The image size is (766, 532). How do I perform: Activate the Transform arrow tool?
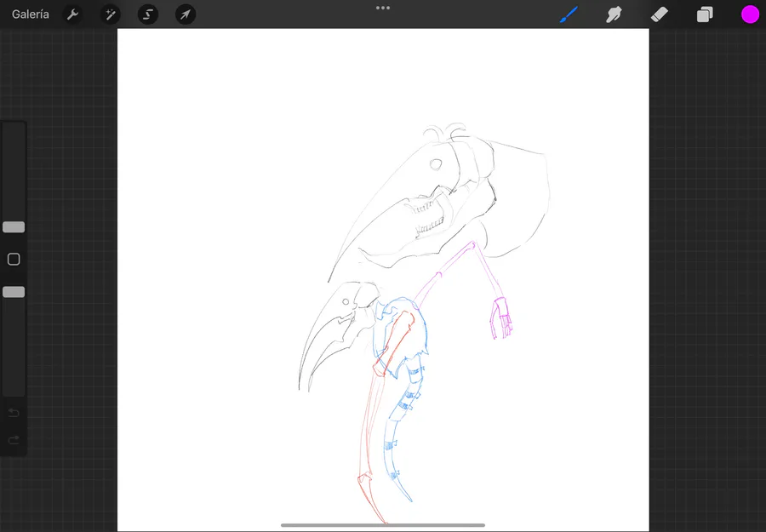(186, 14)
